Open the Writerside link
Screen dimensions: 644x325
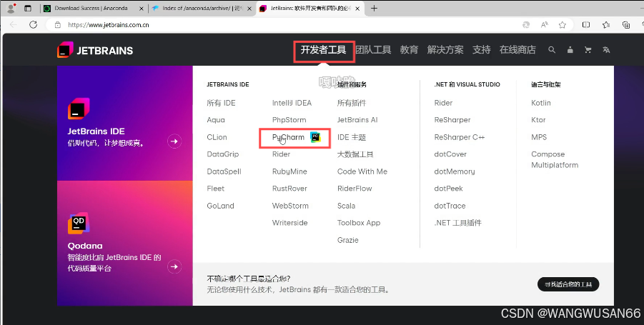pyautogui.click(x=290, y=223)
